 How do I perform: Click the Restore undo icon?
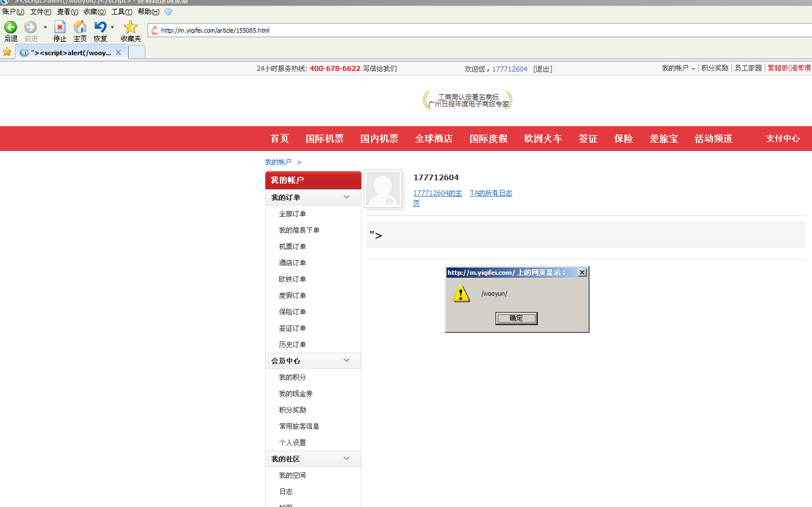point(100,27)
